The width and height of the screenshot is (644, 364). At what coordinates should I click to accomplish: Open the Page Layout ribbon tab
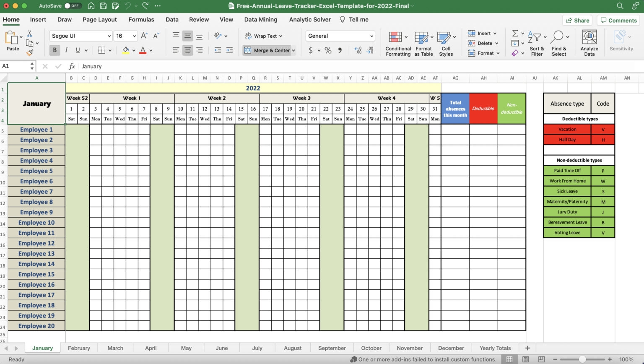pyautogui.click(x=99, y=19)
